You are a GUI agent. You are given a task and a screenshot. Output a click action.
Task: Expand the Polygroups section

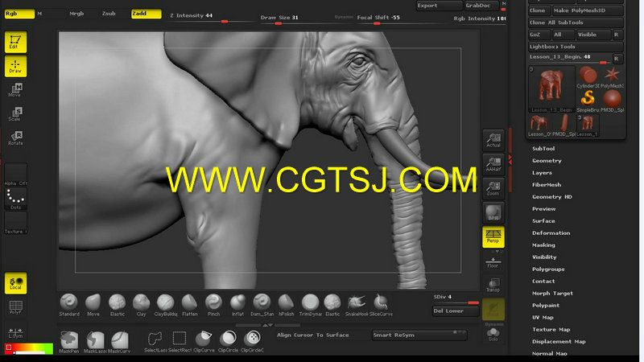tap(548, 269)
